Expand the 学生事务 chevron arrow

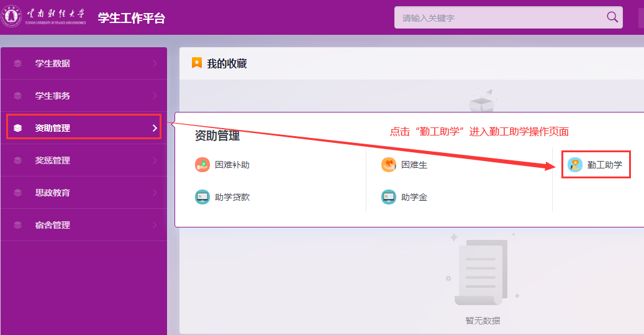coord(155,96)
